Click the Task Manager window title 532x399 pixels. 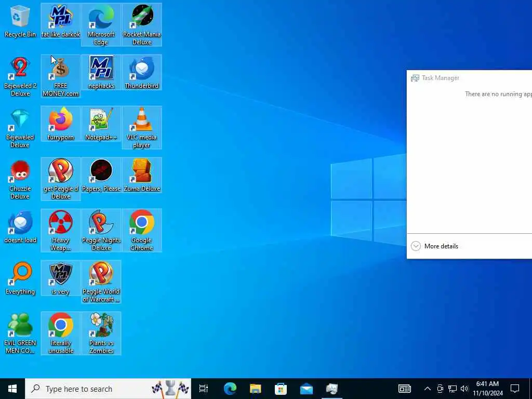[x=440, y=78]
